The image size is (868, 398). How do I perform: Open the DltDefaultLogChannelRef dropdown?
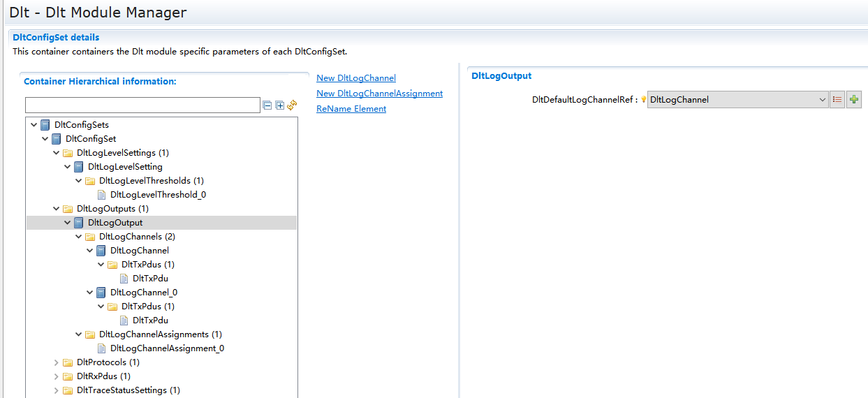click(x=822, y=100)
